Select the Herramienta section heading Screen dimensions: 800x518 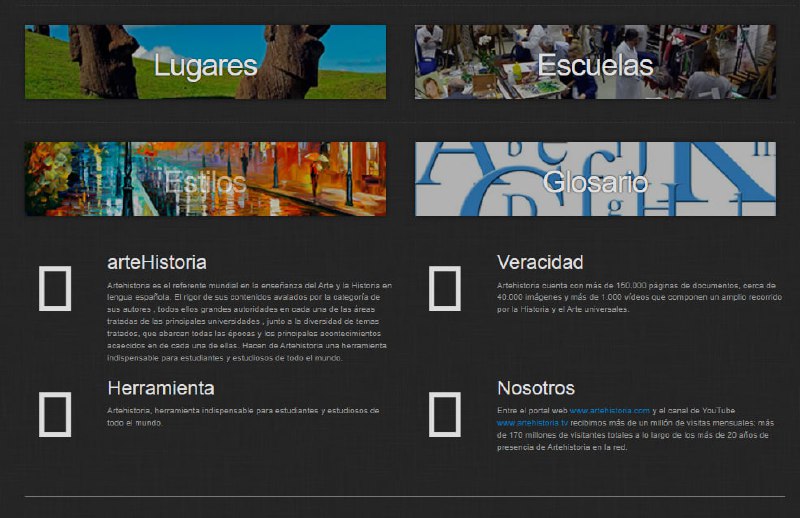161,388
